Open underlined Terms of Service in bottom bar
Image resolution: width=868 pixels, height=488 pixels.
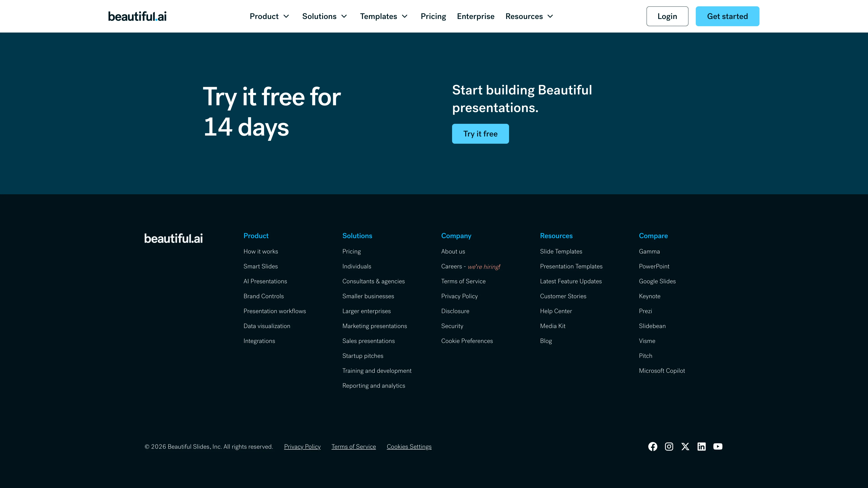point(354,447)
